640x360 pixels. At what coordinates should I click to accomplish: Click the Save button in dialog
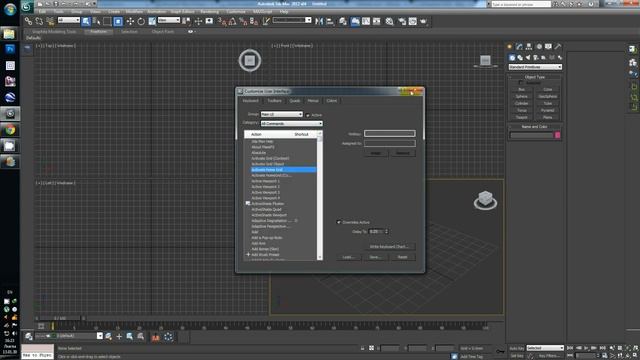(x=375, y=257)
